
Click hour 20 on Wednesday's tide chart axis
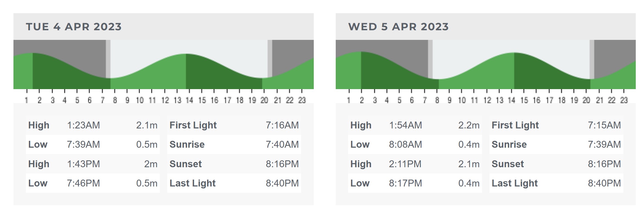coord(586,100)
